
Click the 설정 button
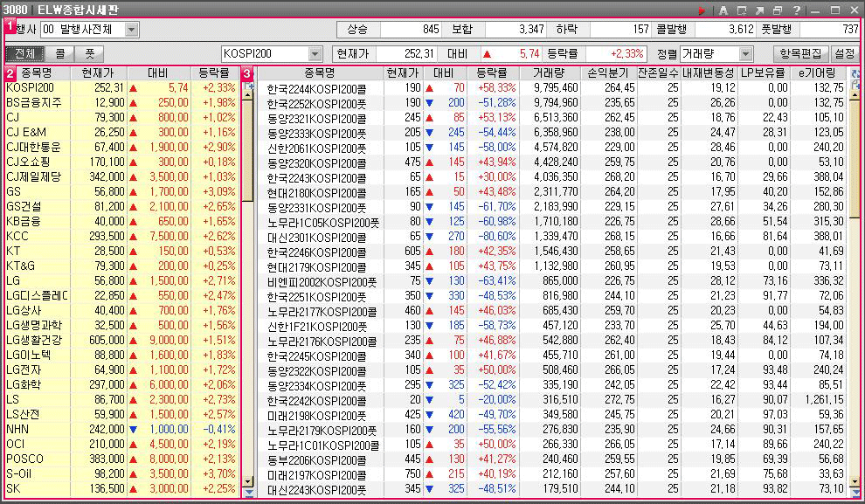coord(845,53)
